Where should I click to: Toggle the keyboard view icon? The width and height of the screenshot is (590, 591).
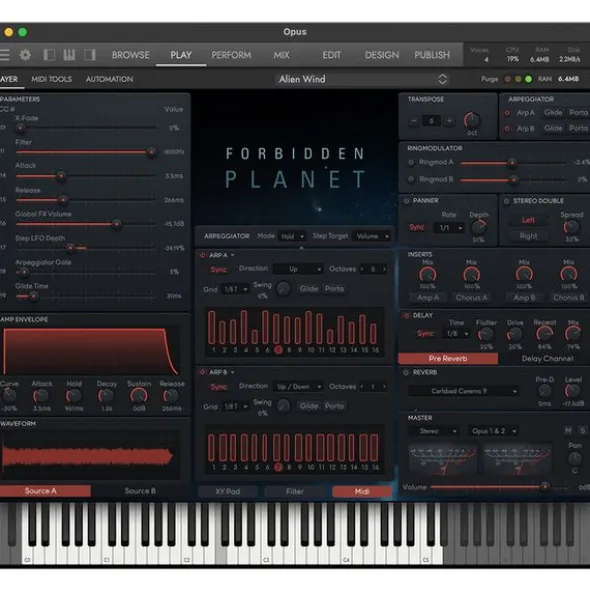pos(69,55)
